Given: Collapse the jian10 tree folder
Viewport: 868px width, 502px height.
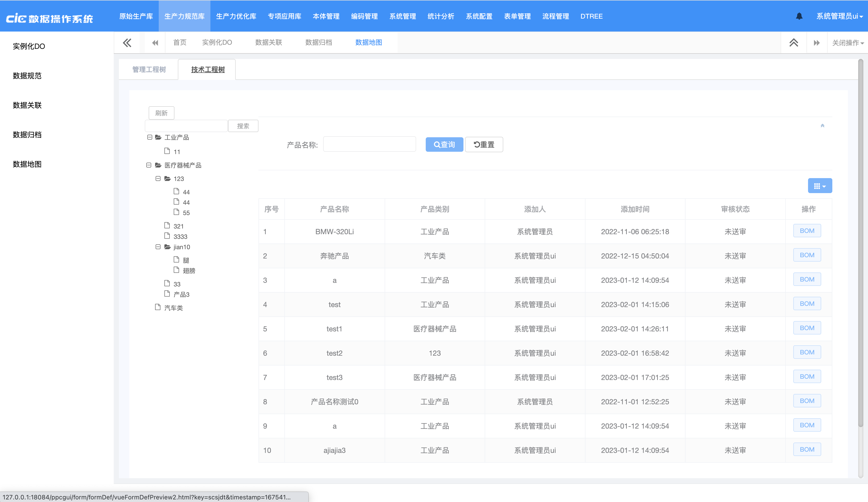Looking at the screenshot, I should (x=158, y=247).
